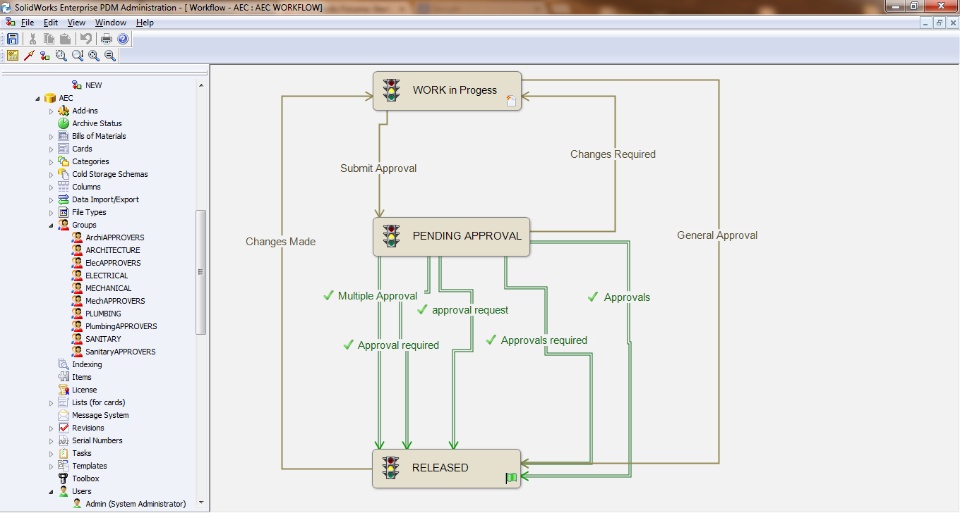960x513 pixels.
Task: Click the Undo arrow icon
Action: coord(86,39)
